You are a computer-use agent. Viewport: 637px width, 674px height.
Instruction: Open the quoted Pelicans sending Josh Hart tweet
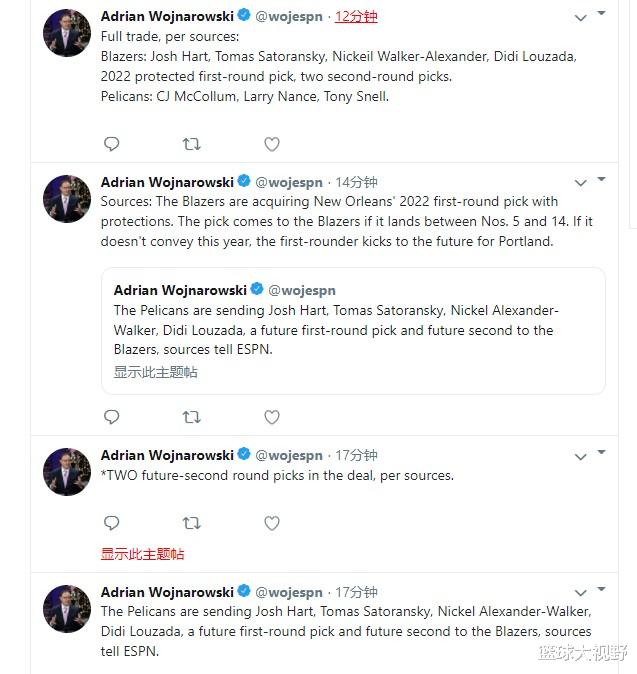pos(353,331)
